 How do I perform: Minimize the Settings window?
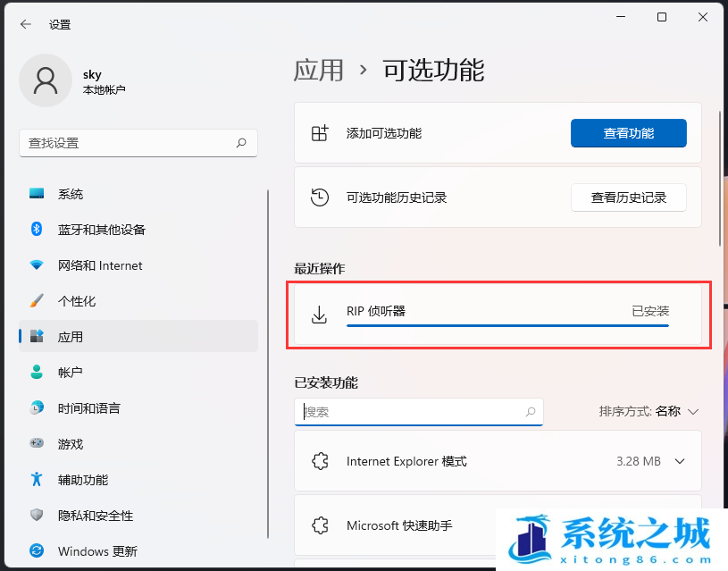[621, 17]
